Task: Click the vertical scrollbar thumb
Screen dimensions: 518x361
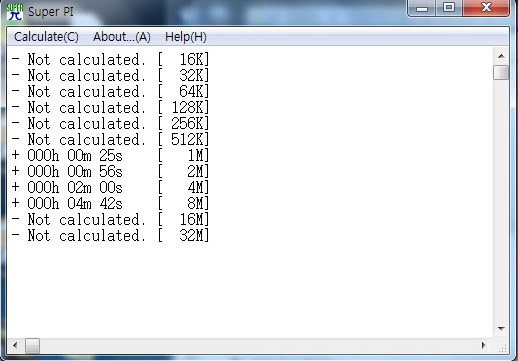Action: tap(501, 73)
